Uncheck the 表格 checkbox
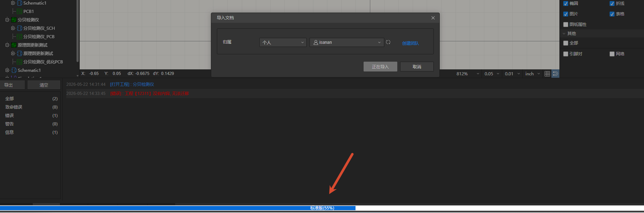Image resolution: width=644 pixels, height=213 pixels. 612,14
